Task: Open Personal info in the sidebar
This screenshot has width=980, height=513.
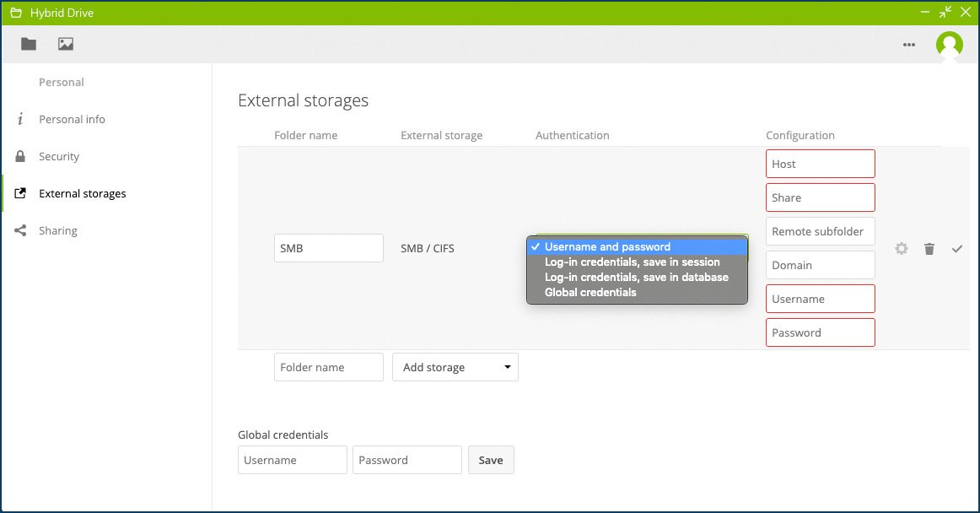Action: pos(72,119)
